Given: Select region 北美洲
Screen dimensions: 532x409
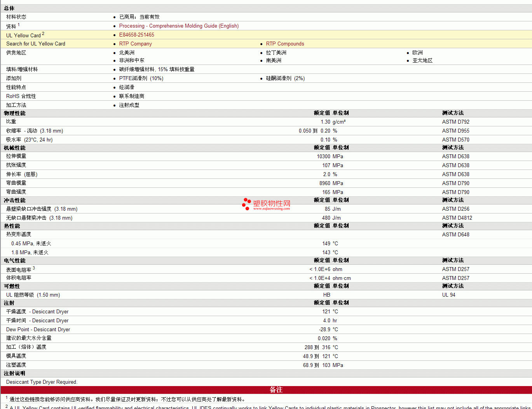Looking at the screenshot, I should (127, 52).
